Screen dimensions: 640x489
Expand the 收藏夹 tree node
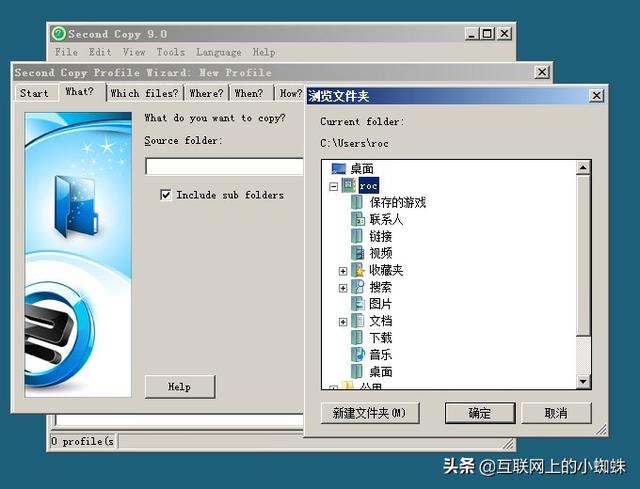343,271
